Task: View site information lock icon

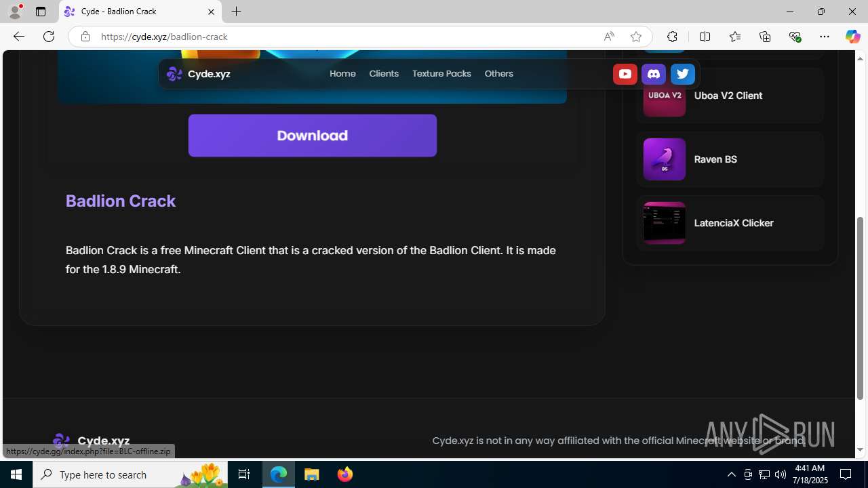Action: pos(85,37)
